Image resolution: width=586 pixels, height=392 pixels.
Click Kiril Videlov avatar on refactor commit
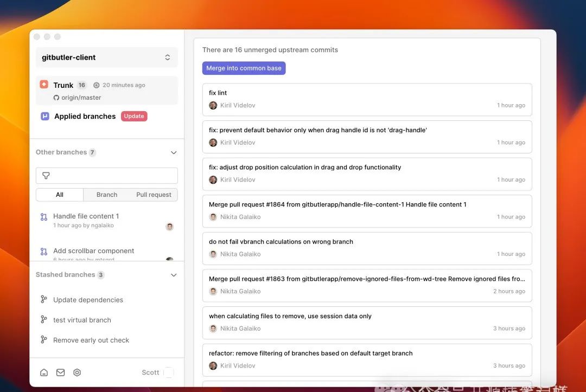(213, 365)
